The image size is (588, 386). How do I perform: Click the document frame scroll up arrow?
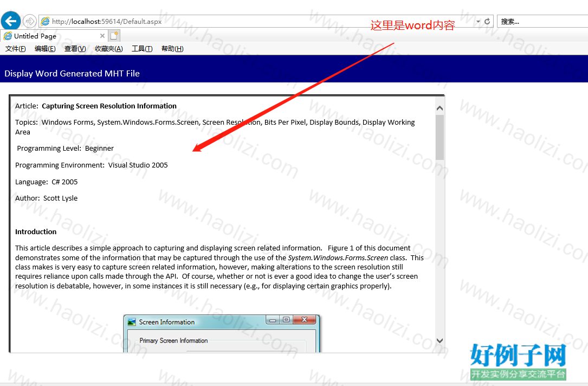click(x=440, y=108)
